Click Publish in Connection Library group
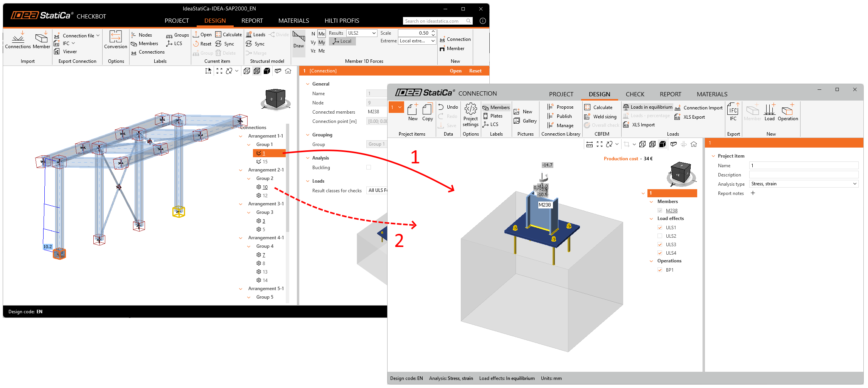This screenshot has height=388, width=868. tap(560, 116)
